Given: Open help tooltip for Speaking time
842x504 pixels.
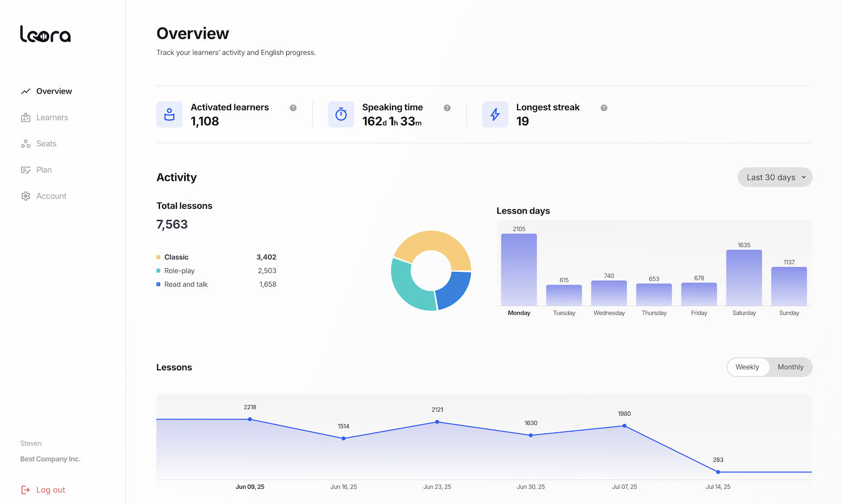Looking at the screenshot, I should 447,108.
